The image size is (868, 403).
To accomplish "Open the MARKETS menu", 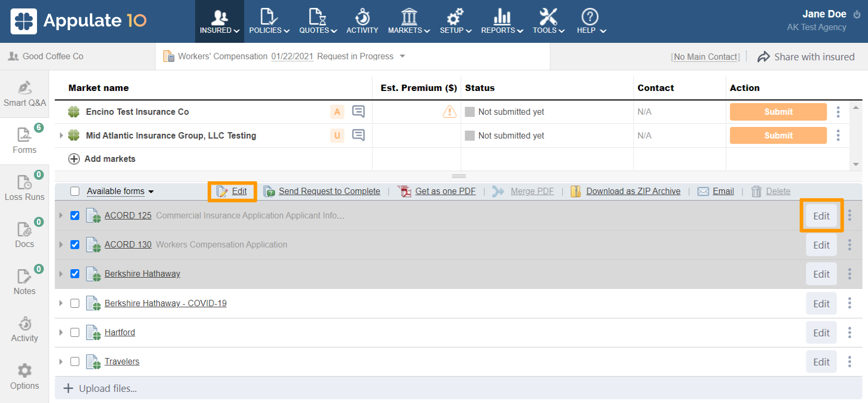I will (x=409, y=21).
